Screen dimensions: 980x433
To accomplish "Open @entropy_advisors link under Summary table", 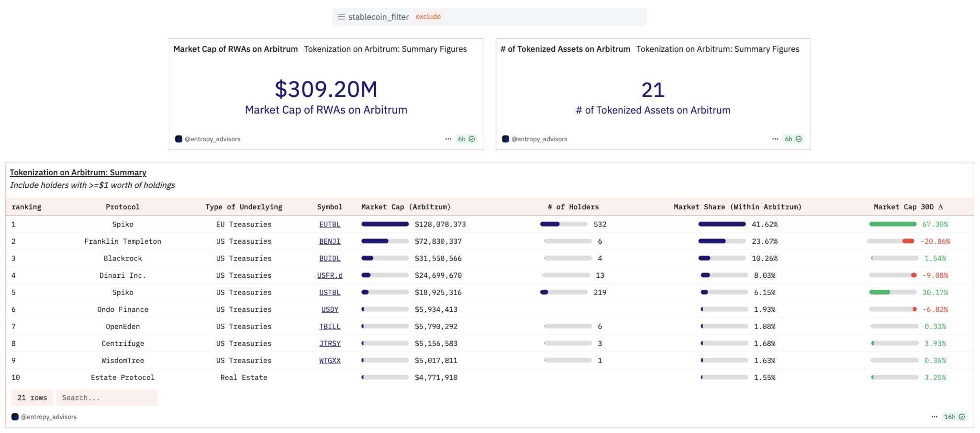I will (x=49, y=417).
